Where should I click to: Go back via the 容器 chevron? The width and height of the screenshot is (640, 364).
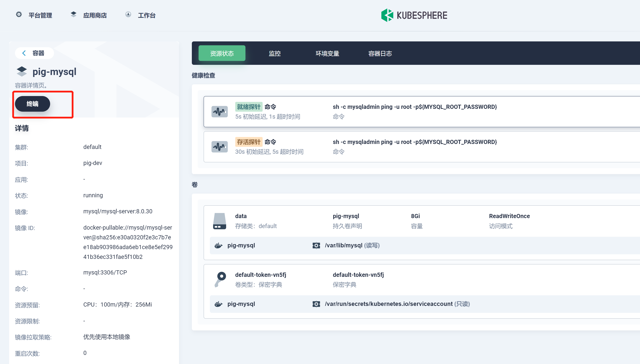coord(24,53)
